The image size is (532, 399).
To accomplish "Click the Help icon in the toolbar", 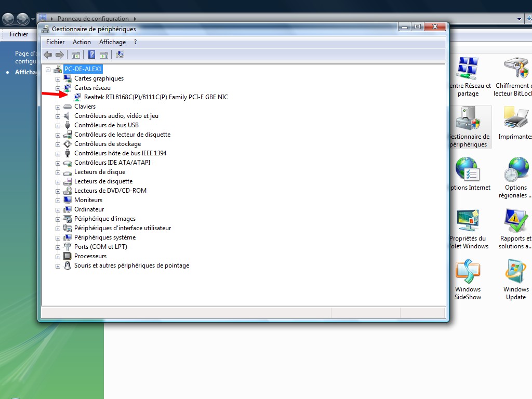I will pos(91,55).
